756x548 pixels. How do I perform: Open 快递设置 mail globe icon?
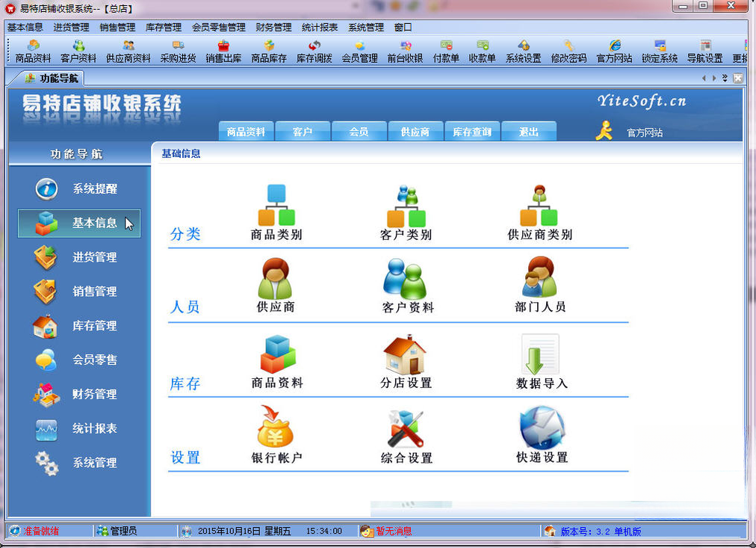tap(542, 434)
